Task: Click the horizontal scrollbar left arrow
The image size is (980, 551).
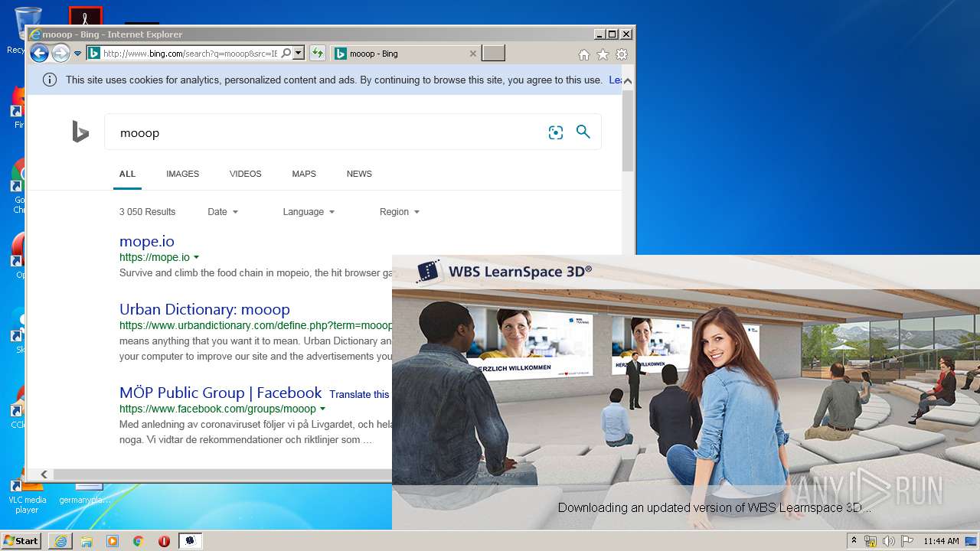Action: (x=44, y=474)
